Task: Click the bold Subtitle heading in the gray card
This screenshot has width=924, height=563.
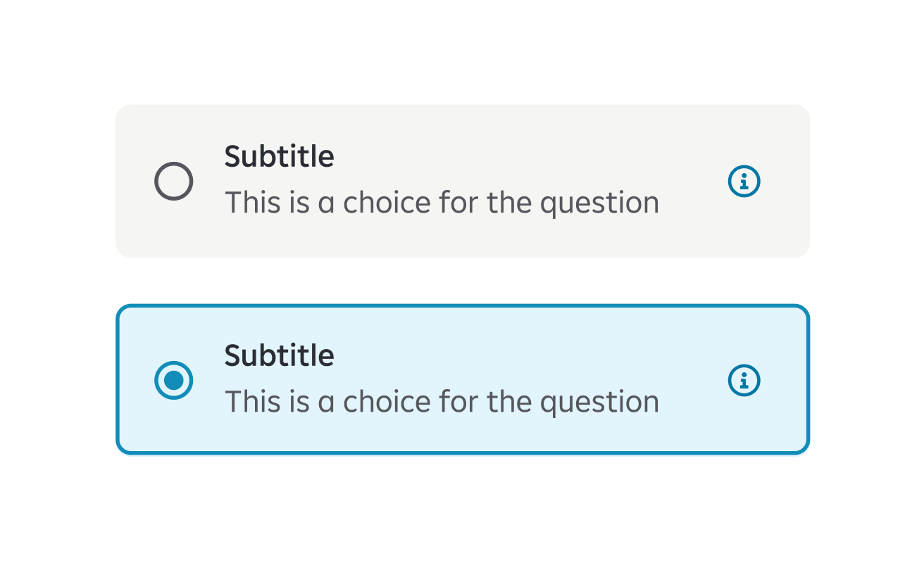Action: pos(279,156)
